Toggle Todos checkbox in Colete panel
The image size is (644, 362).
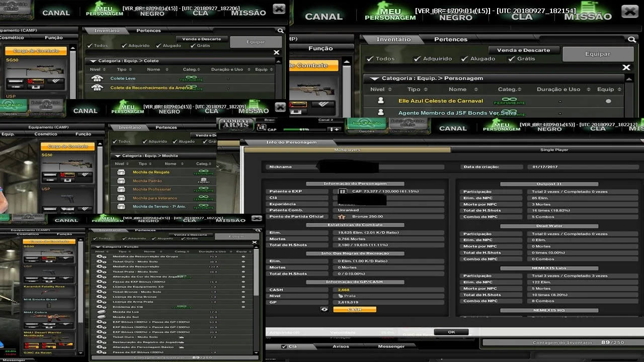tap(91, 46)
